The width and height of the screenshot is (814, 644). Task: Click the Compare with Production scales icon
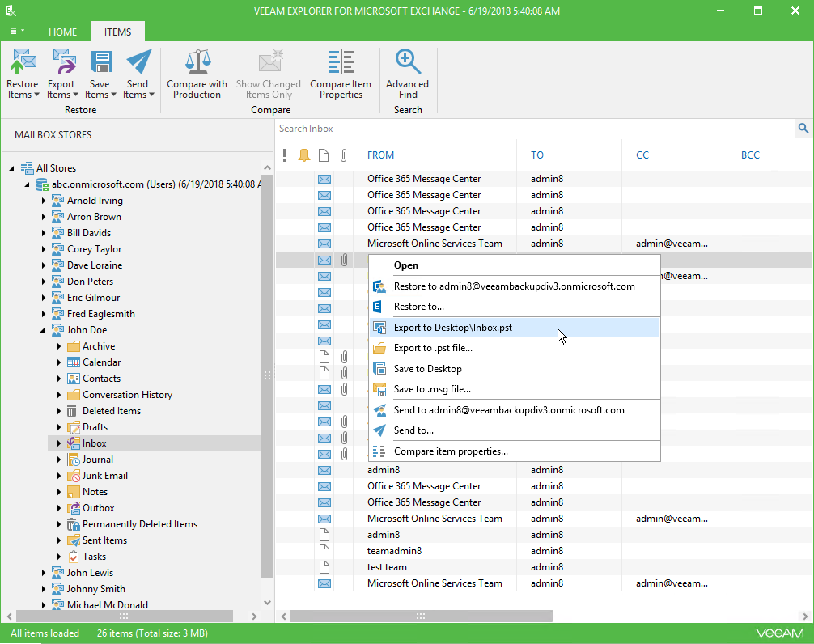point(197,61)
